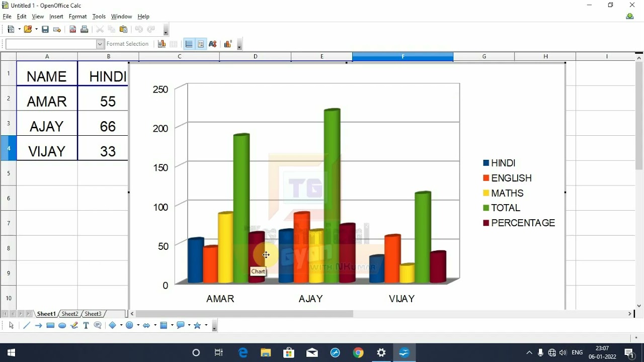Open the Insert menu
Screen dimensions: 644x362
[x=56, y=17]
